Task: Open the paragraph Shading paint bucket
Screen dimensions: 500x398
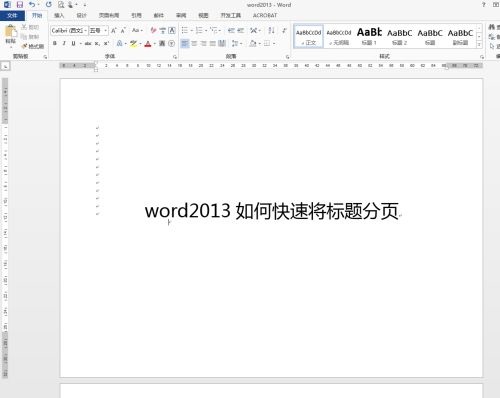Action: pos(253,43)
